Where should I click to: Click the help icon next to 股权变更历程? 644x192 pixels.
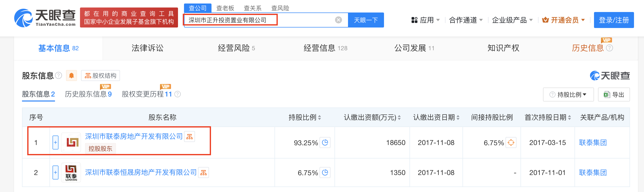(177, 94)
